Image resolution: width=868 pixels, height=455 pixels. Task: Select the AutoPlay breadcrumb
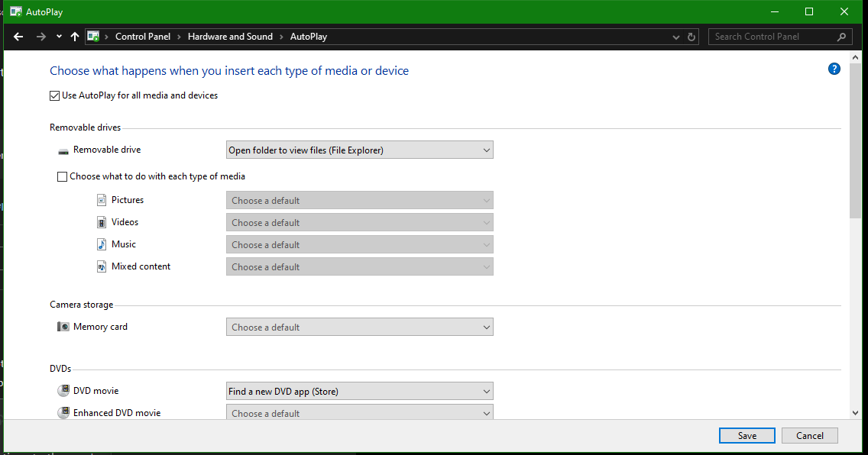pyautogui.click(x=309, y=37)
